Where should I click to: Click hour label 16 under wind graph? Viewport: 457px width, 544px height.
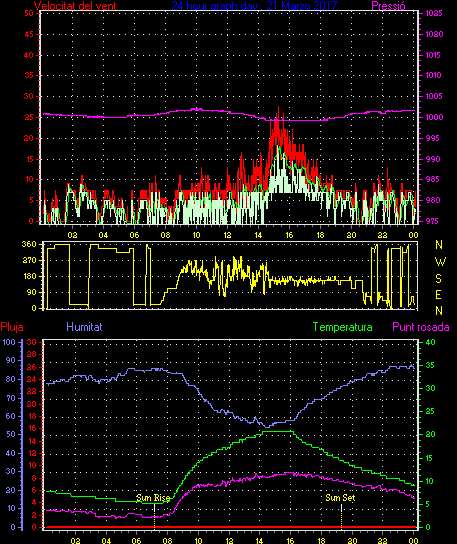click(x=289, y=235)
